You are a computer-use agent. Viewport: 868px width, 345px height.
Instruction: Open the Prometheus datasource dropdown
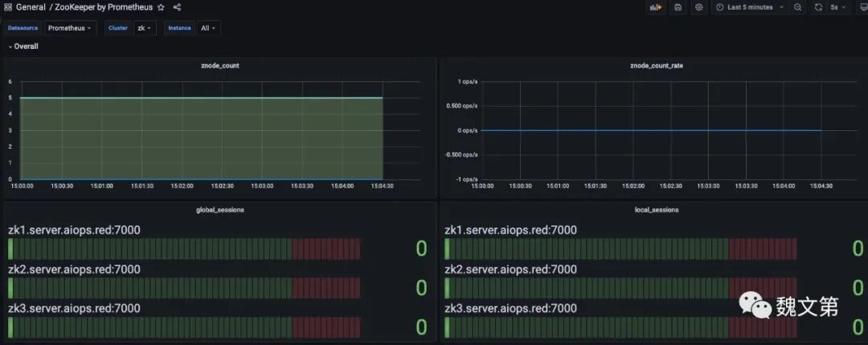pos(70,27)
